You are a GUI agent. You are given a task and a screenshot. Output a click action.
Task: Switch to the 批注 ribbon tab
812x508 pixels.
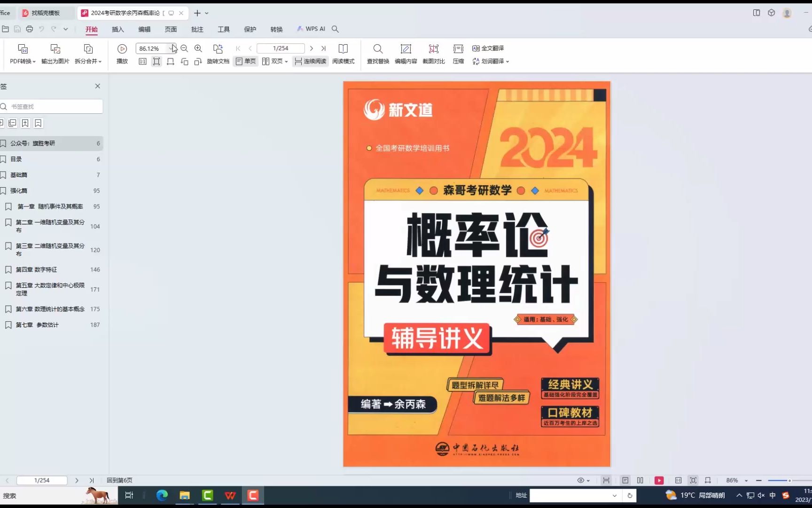click(197, 29)
